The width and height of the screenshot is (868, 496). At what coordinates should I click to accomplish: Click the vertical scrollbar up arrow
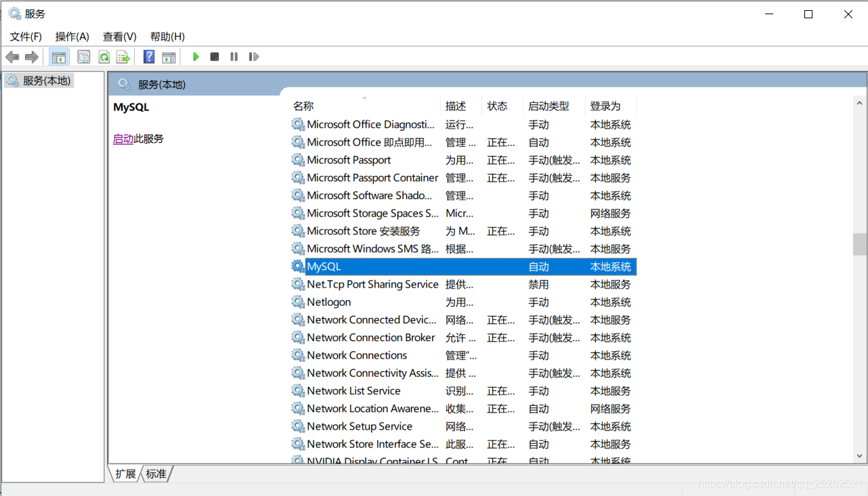coord(860,104)
